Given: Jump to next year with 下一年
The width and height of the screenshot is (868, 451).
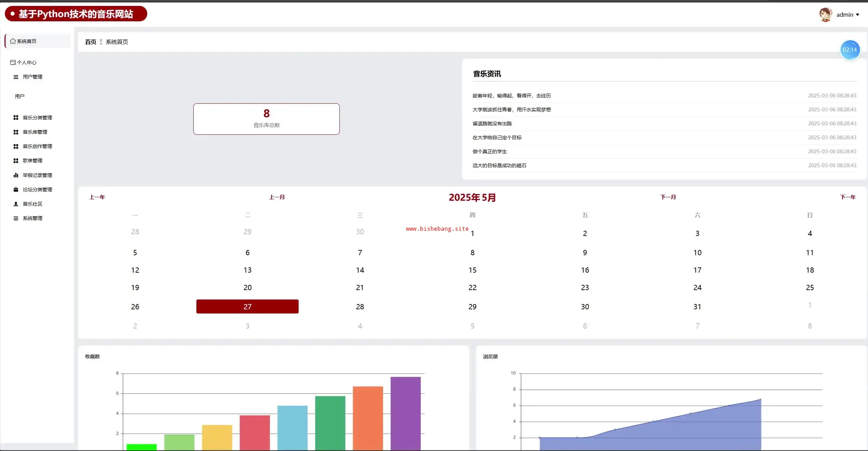Looking at the screenshot, I should click(847, 197).
